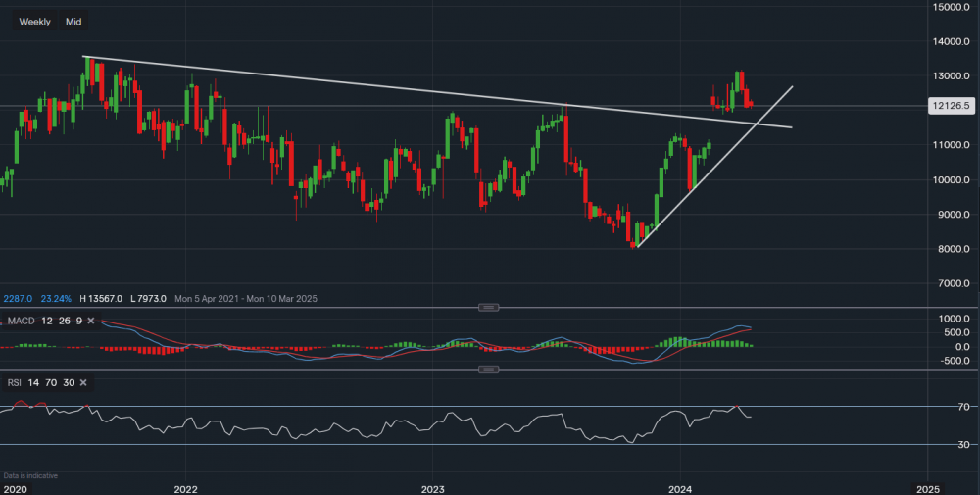Select the current price label 12126.5
Viewport: 980px width, 495px height.
[952, 106]
